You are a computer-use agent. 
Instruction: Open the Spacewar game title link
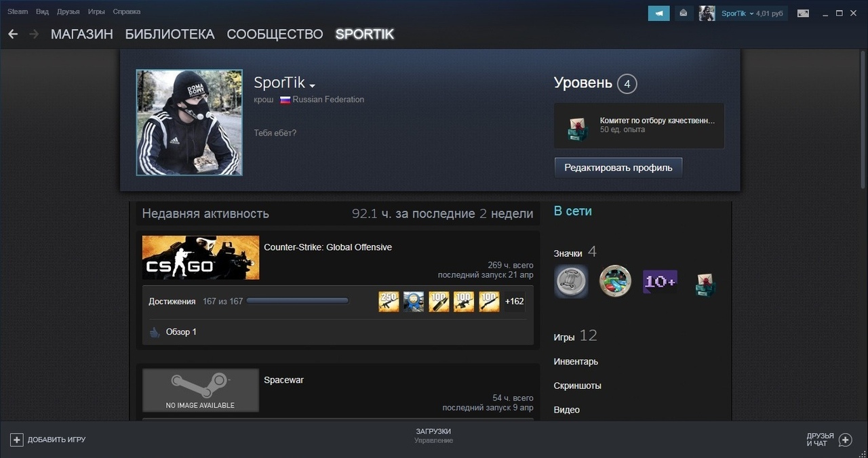point(283,380)
